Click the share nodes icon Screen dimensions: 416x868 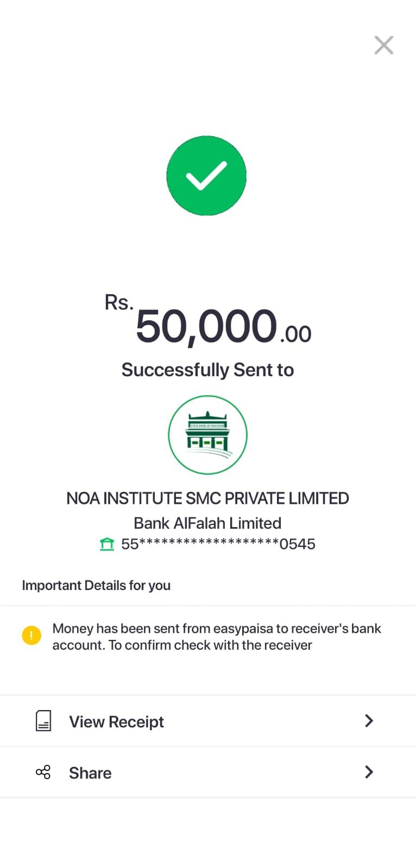(x=43, y=772)
